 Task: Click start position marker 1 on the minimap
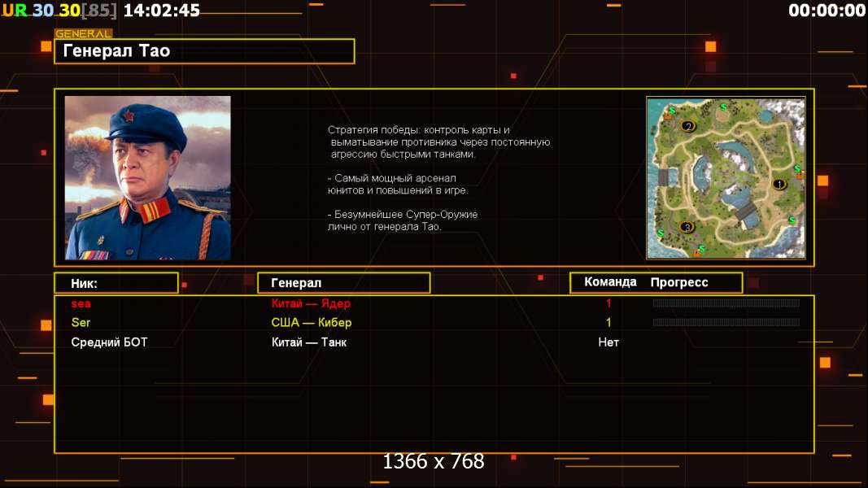(x=779, y=185)
